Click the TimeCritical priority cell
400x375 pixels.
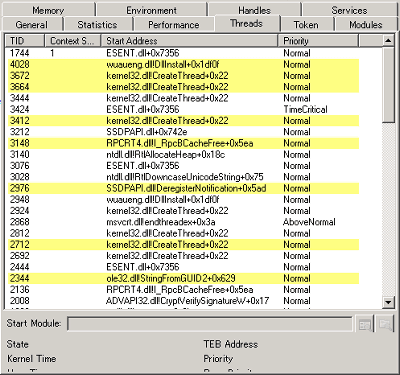(x=305, y=109)
